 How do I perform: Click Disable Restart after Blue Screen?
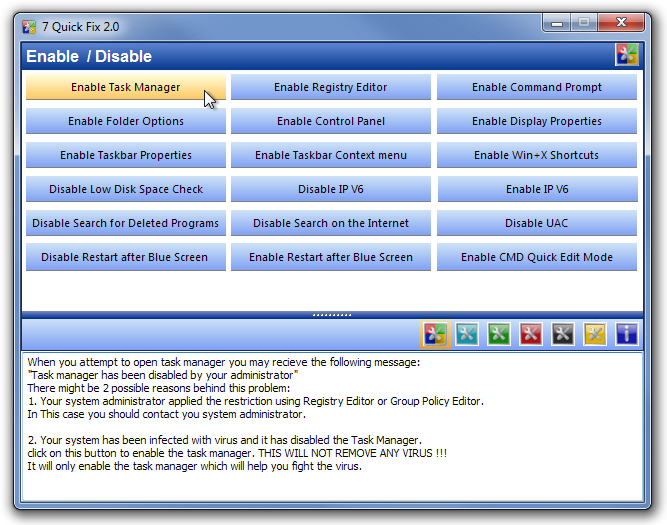[126, 257]
